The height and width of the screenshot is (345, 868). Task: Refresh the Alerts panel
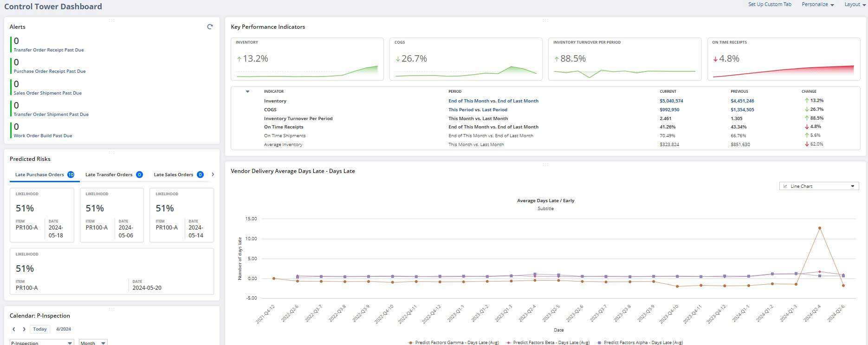click(x=210, y=27)
